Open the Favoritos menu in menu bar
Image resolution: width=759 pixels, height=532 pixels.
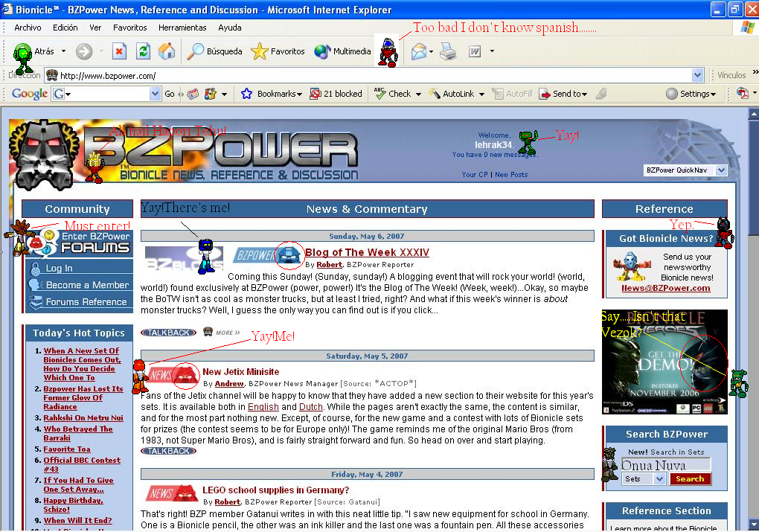point(129,28)
